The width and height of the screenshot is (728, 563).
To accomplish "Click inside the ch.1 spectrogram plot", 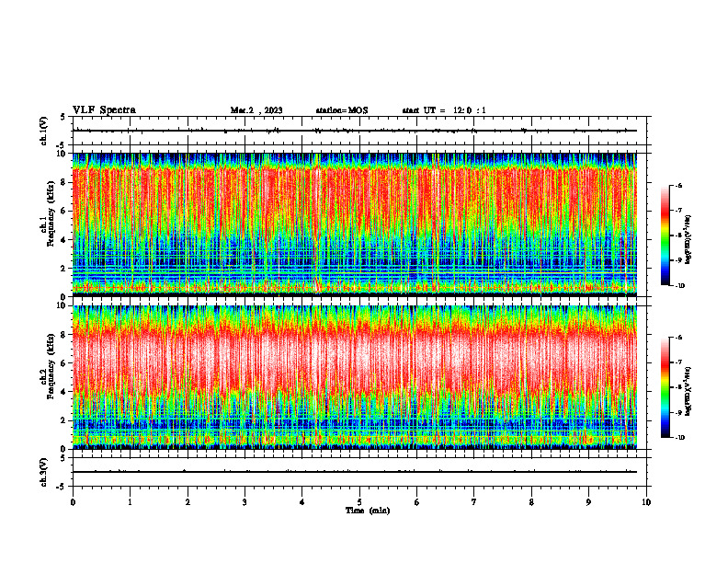I will (355, 224).
